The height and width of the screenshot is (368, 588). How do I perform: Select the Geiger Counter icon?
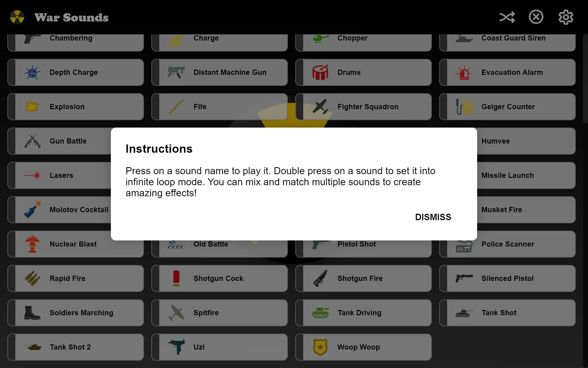[x=464, y=106]
